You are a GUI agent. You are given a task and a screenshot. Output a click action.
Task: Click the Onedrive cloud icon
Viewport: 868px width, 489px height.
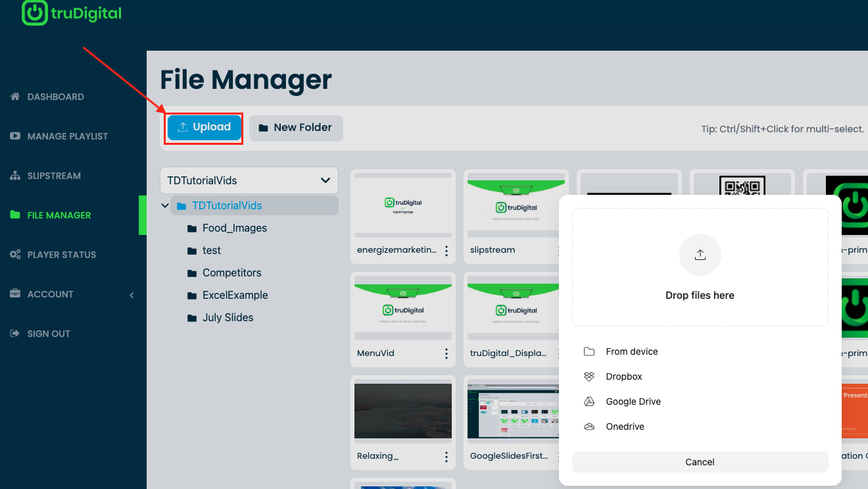(x=589, y=426)
